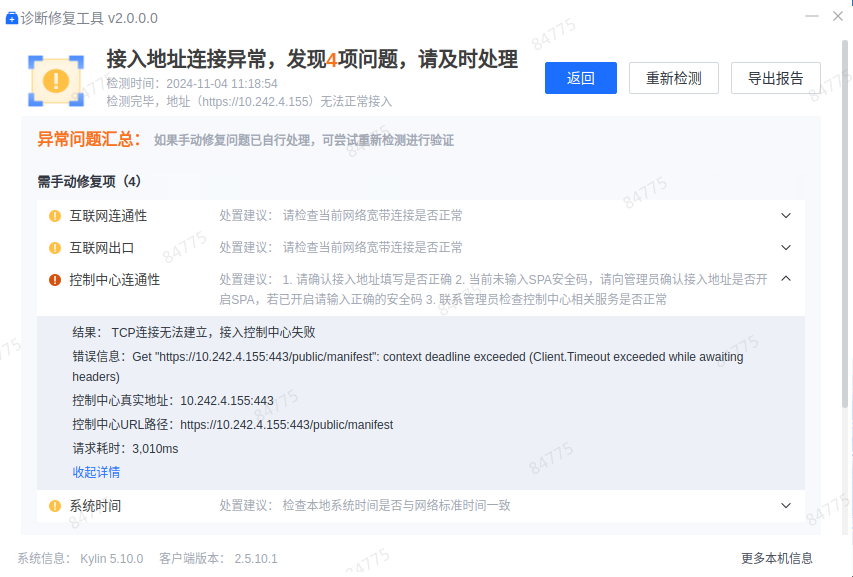Close the diagnostic tool window
853x577 pixels.
tap(837, 17)
